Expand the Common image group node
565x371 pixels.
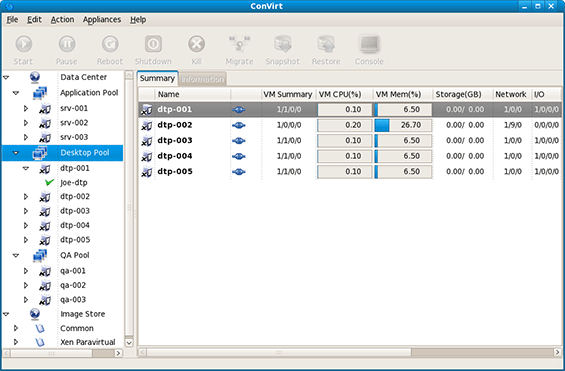pyautogui.click(x=16, y=328)
